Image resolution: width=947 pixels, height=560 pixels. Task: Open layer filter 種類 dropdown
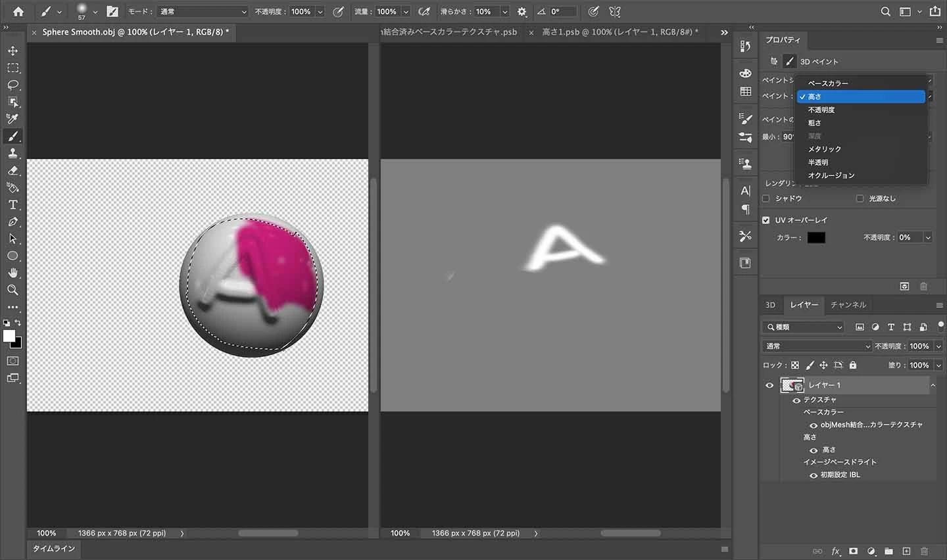(803, 327)
